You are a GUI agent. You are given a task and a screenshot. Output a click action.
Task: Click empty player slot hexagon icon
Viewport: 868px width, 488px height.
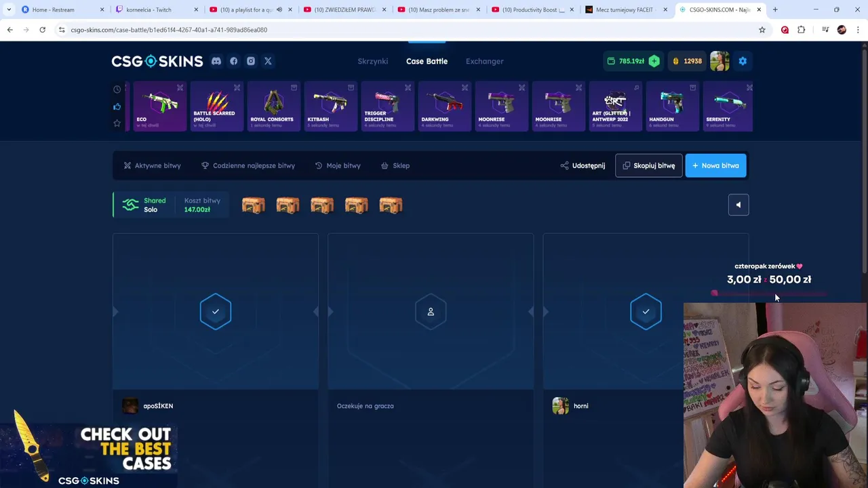point(431,312)
